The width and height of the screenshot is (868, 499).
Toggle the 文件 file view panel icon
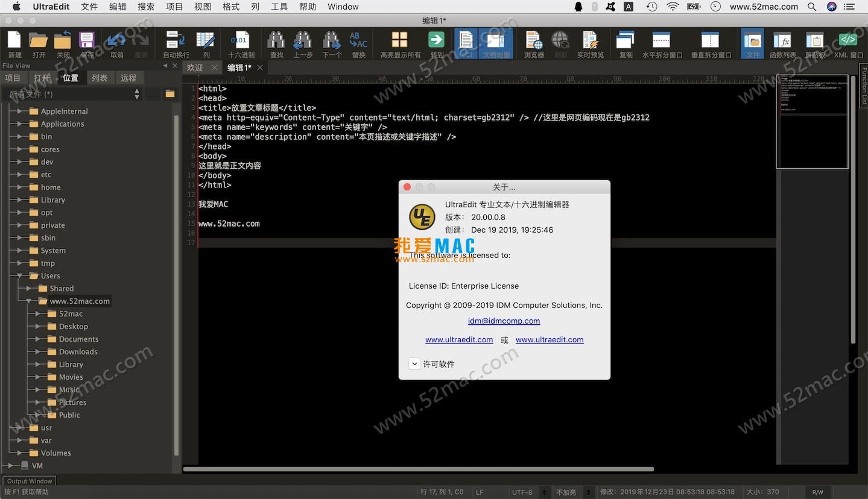(x=753, y=43)
